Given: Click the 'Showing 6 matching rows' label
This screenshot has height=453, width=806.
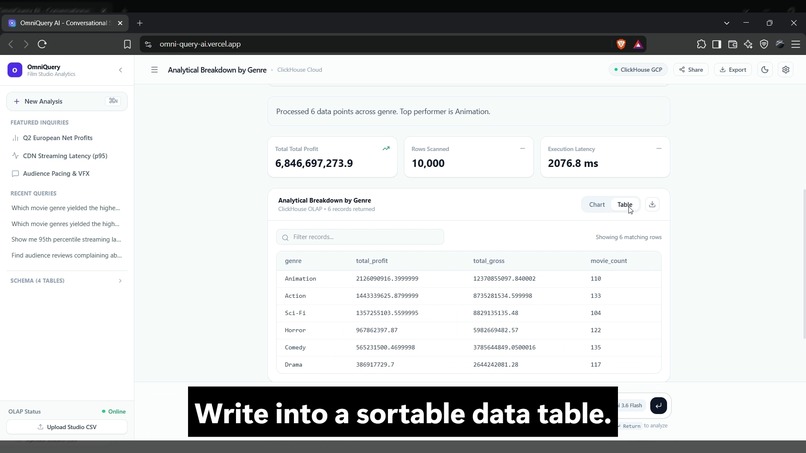Looking at the screenshot, I should tap(629, 238).
